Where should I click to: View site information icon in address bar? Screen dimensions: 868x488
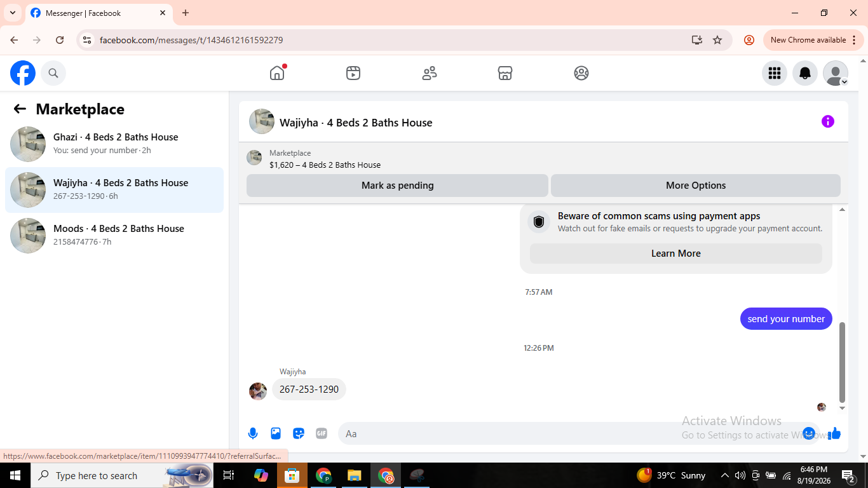(87, 40)
